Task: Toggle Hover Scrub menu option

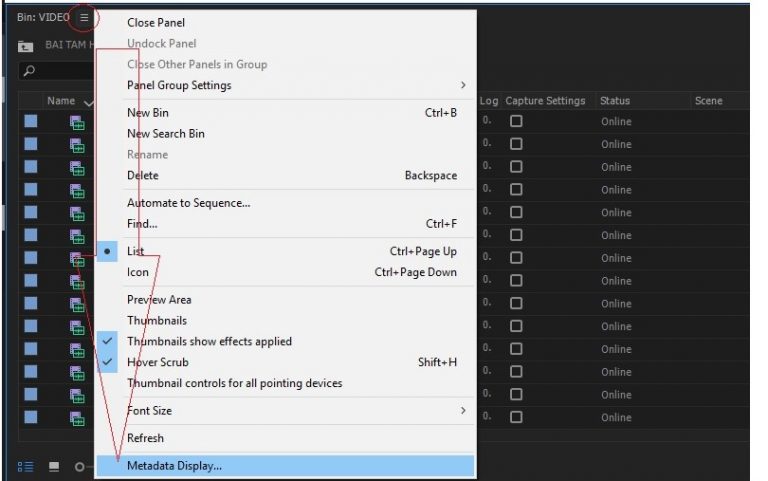Action: tap(157, 362)
